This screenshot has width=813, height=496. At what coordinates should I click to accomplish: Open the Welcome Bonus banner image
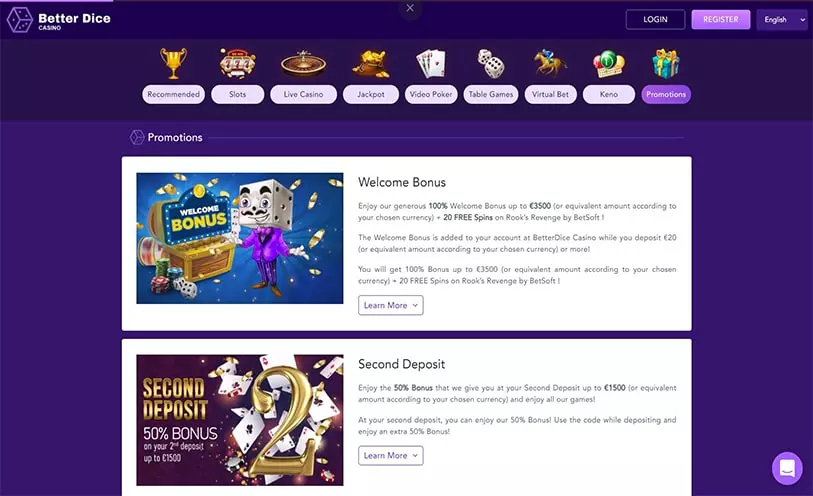coord(240,238)
